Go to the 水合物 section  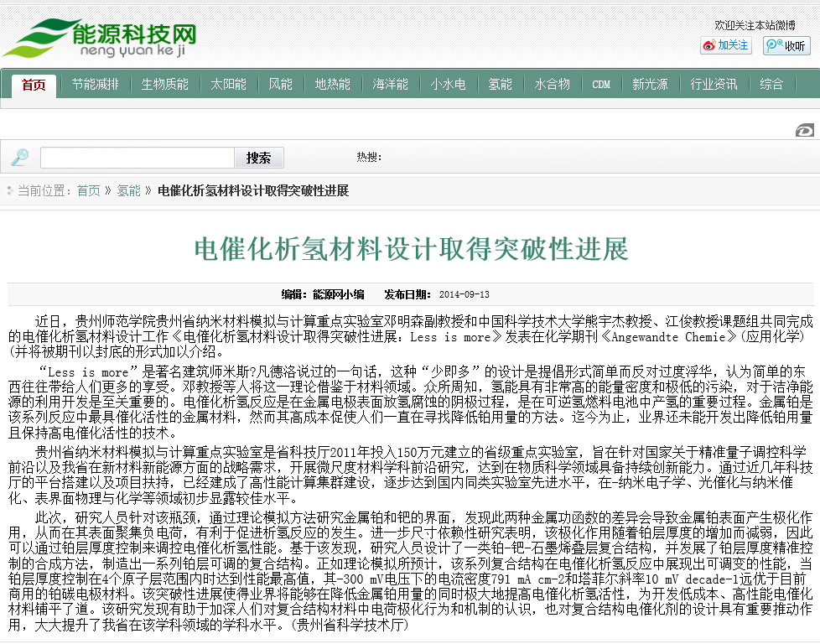click(x=553, y=84)
